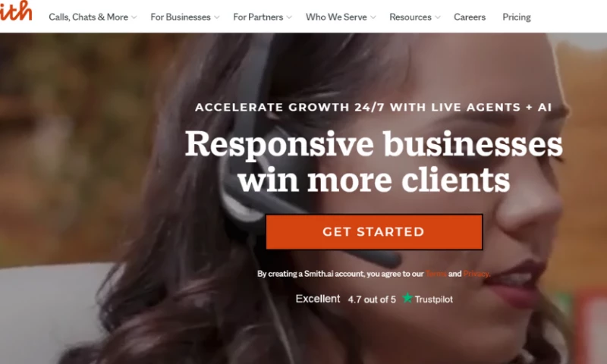607x364 pixels.
Task: Open the Calls, Chats & More menu
Action: [x=88, y=17]
